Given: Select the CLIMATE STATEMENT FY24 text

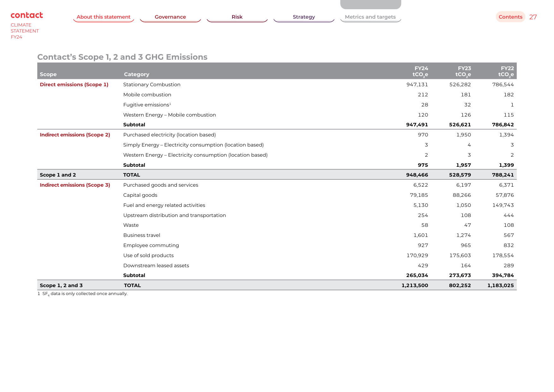Looking at the screenshot, I should point(25,31).
